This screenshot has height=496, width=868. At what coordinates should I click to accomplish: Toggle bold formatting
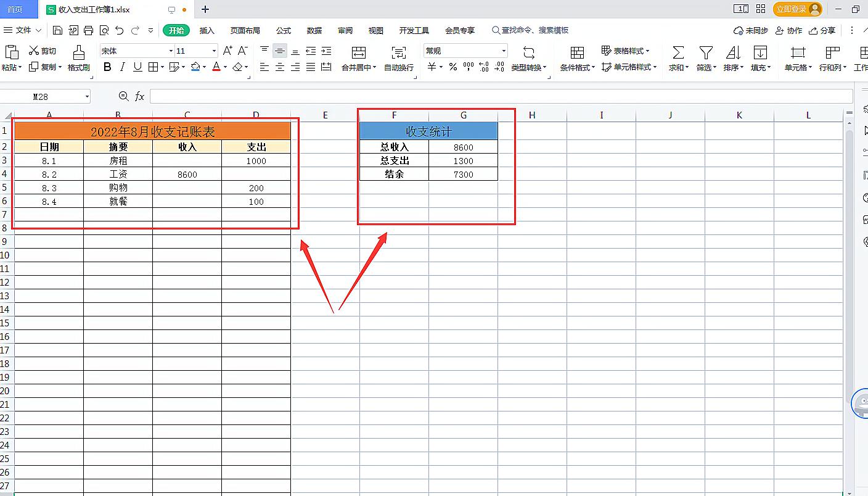coord(107,66)
